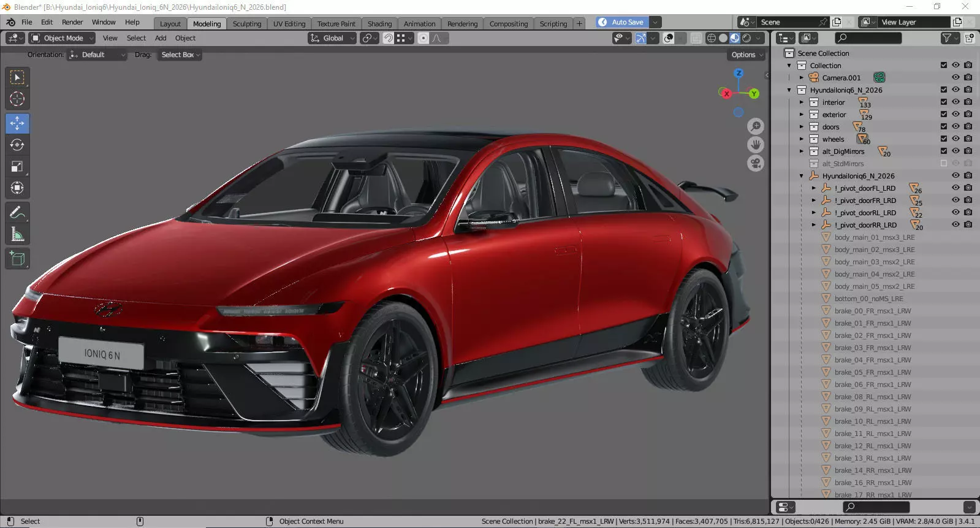
Task: Enable the alt_StdMirrors collection checkbox
Action: point(944,163)
